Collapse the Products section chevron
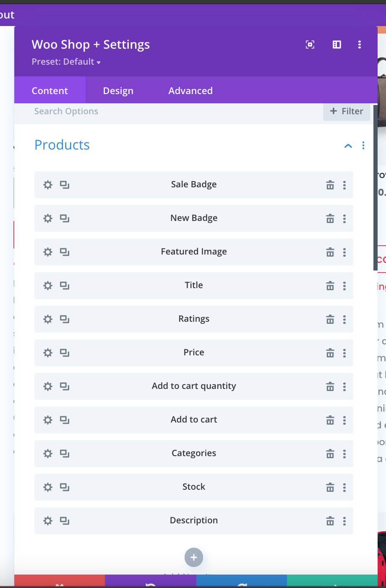This screenshot has height=588, width=386. tap(348, 146)
